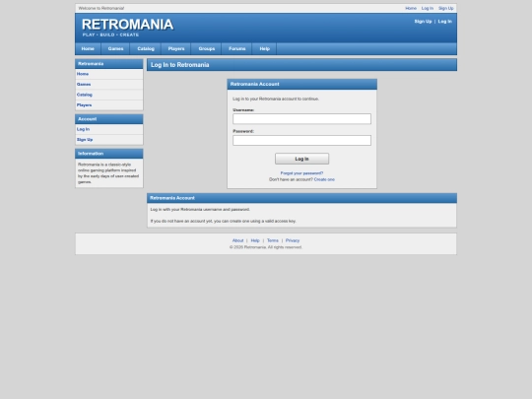
Task: Click Sign Up in the blue header banner
Action: point(423,22)
